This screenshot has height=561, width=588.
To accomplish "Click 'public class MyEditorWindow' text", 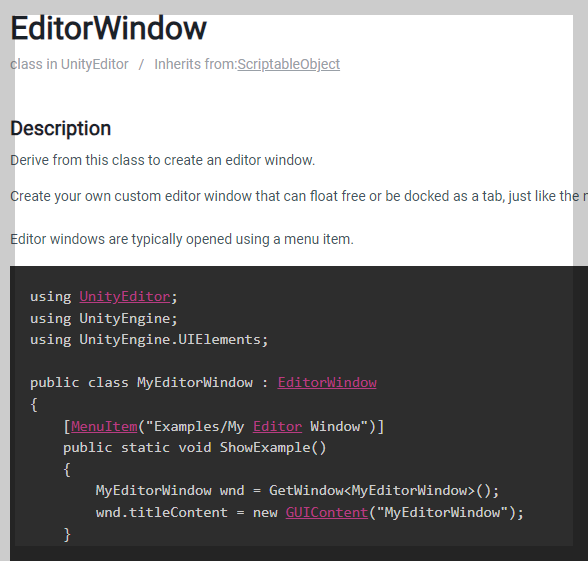I will [x=141, y=382].
